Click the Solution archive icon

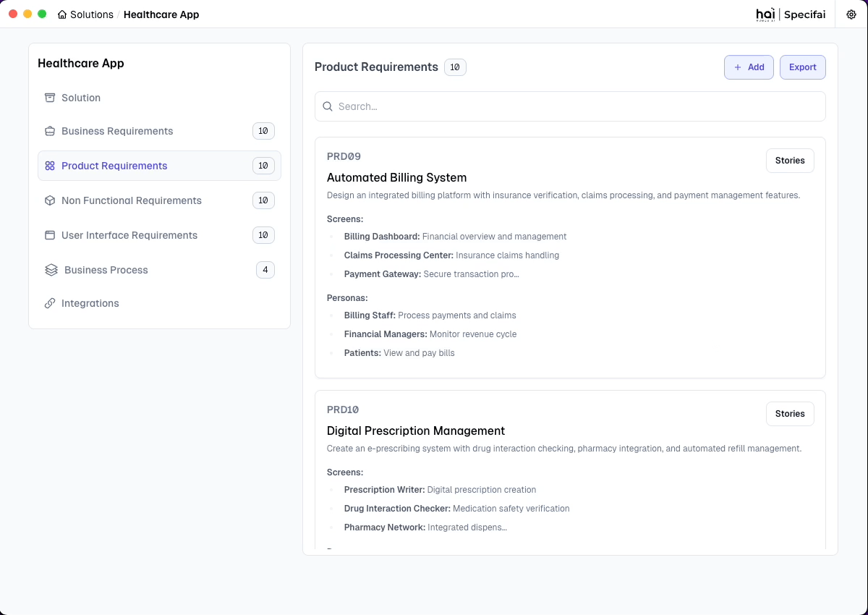[x=50, y=98]
